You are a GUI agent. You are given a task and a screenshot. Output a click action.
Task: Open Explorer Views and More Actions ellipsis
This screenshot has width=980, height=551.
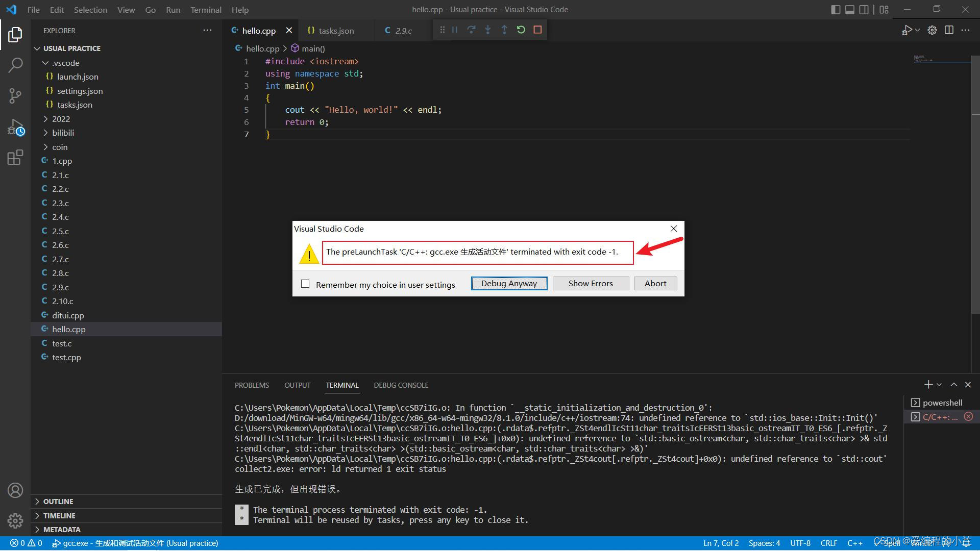pyautogui.click(x=207, y=30)
